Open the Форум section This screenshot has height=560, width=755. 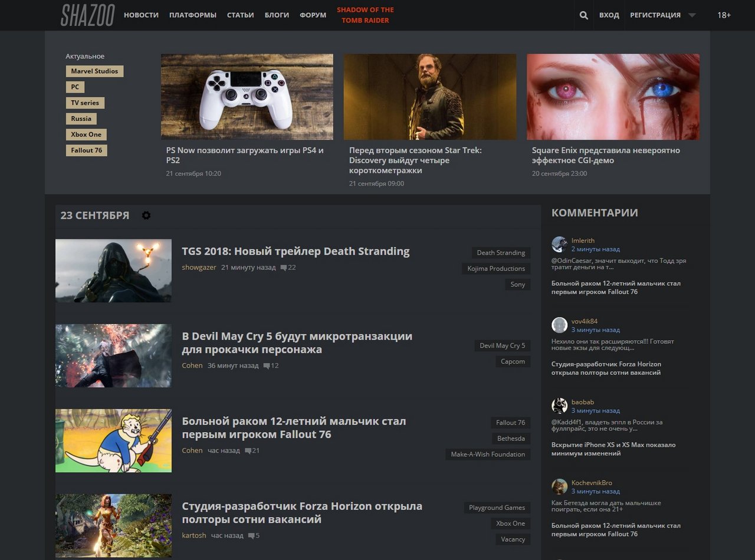pyautogui.click(x=313, y=15)
